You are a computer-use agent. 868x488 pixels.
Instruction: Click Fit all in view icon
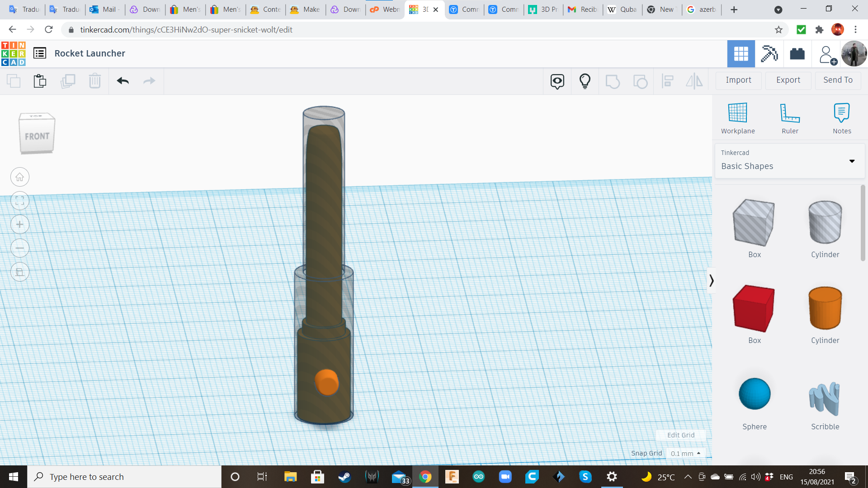click(x=20, y=201)
